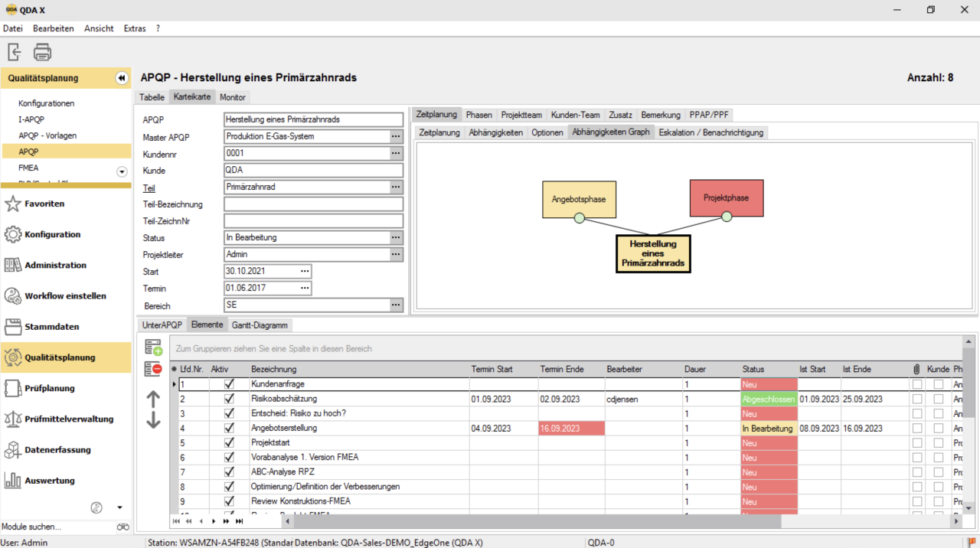This screenshot has height=548, width=980.
Task: Open the Prüfmittelverwaltung module
Action: [x=66, y=419]
